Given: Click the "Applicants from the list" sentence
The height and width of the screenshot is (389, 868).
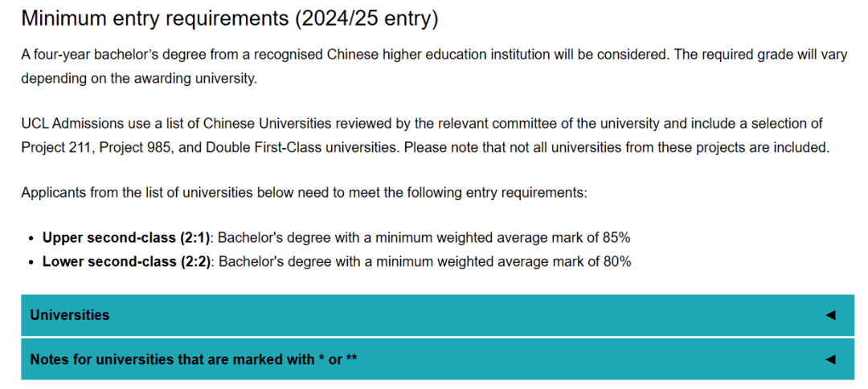Looking at the screenshot, I should (x=304, y=193).
